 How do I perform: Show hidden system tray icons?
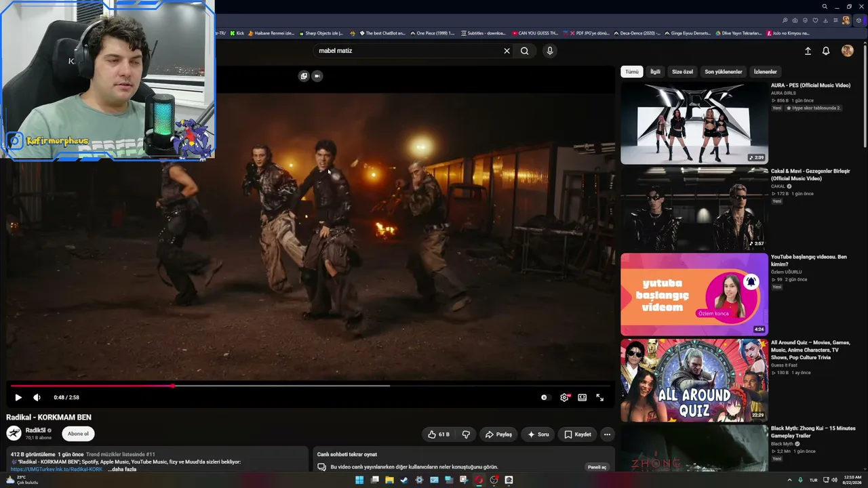(789, 480)
